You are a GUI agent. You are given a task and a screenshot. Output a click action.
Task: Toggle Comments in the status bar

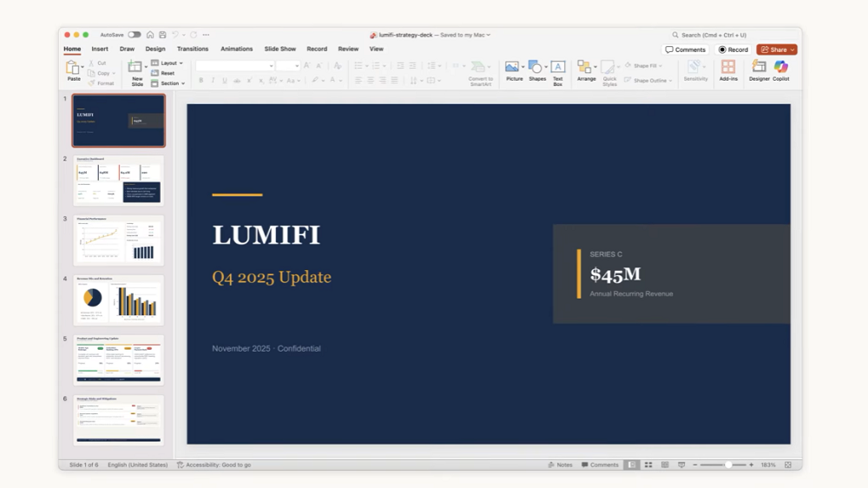600,465
